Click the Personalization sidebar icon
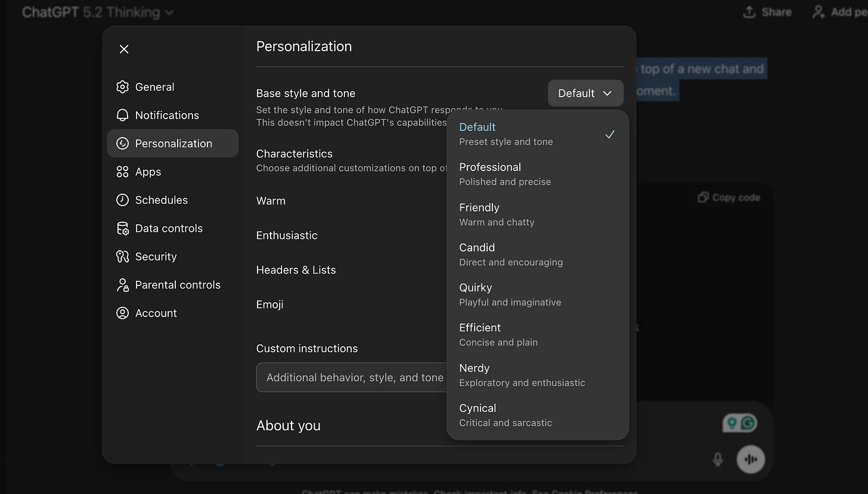This screenshot has height=494, width=868. pos(122,144)
